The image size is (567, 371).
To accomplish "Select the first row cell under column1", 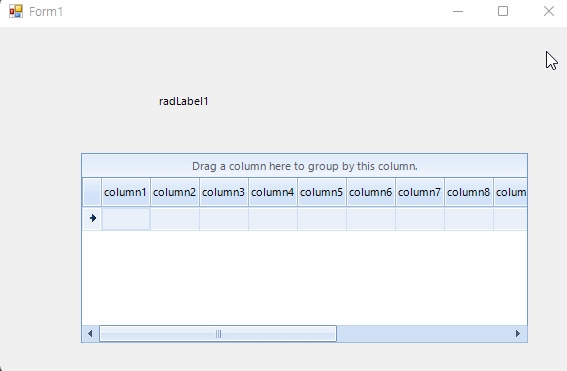I will click(x=126, y=219).
